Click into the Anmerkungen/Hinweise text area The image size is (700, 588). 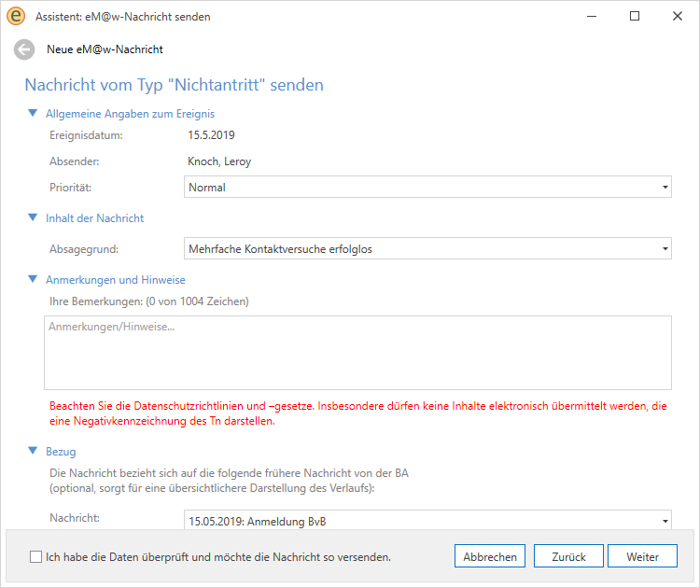click(x=357, y=353)
